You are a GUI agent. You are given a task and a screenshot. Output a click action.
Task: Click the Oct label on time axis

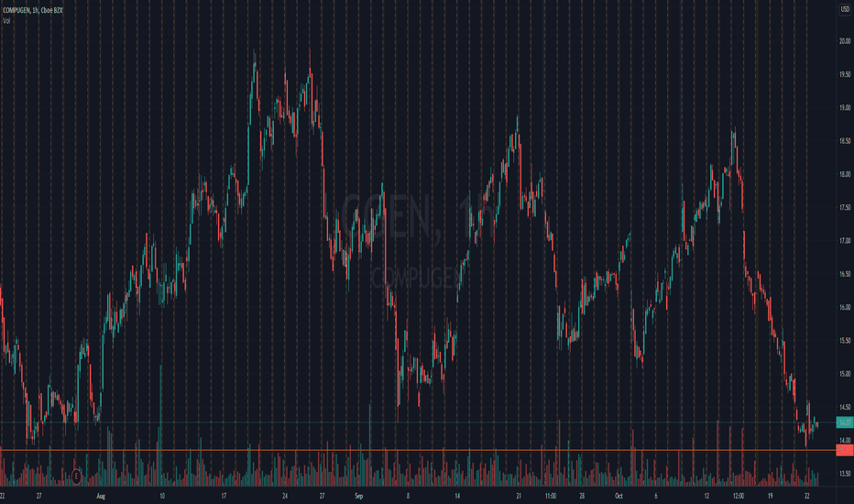[619, 497]
